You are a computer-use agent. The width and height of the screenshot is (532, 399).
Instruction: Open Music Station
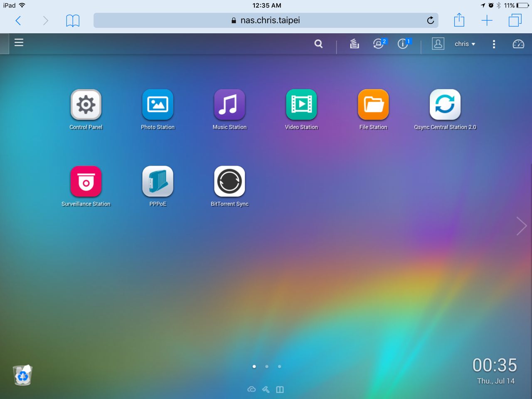229,105
